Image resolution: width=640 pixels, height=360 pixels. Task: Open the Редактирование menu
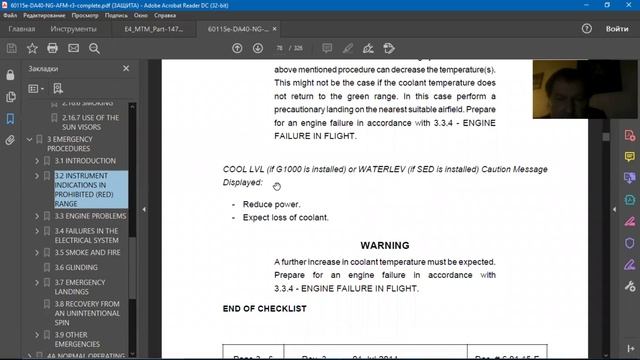[x=44, y=16]
